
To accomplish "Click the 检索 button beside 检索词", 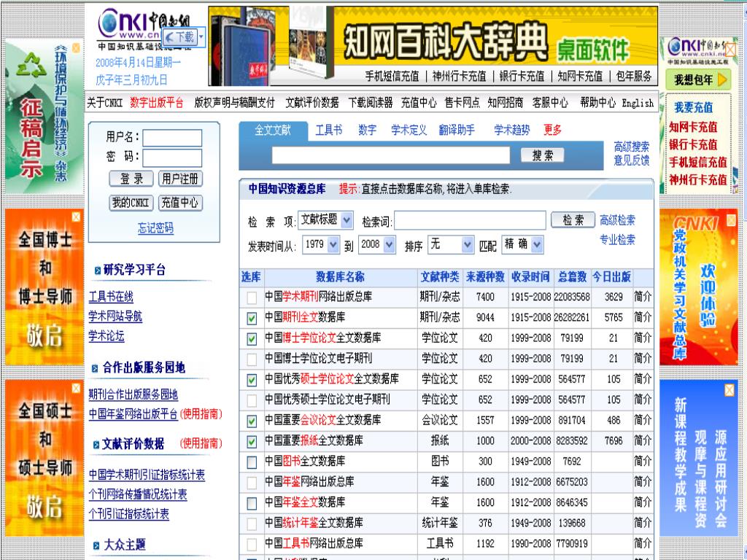I will tap(573, 220).
